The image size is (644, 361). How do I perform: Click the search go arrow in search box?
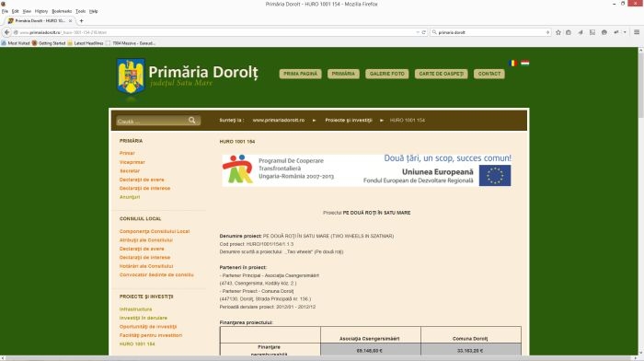pyautogui.click(x=547, y=32)
